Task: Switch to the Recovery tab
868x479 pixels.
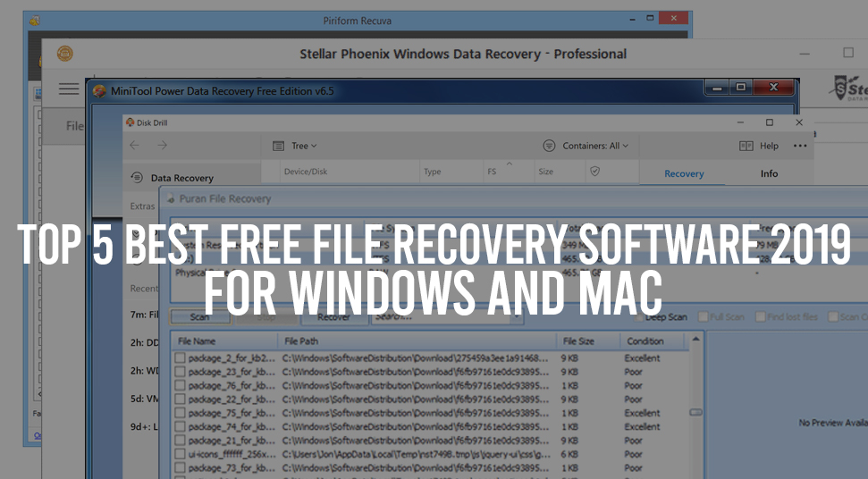Action: click(x=684, y=173)
